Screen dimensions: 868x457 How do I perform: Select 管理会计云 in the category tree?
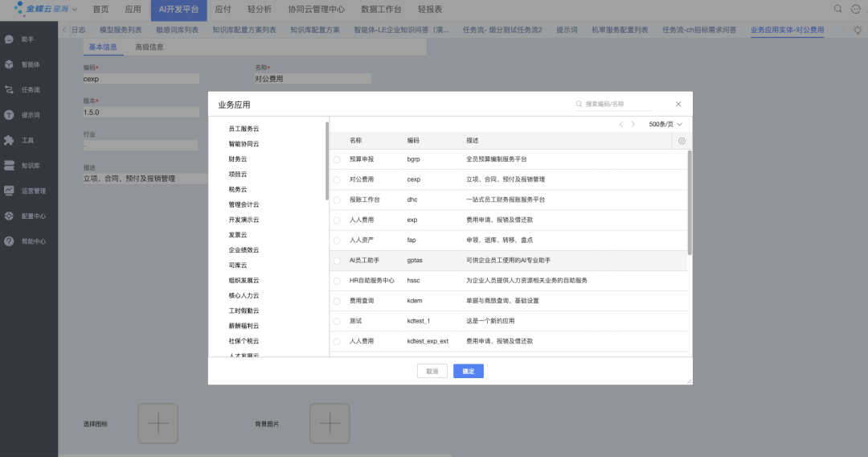244,205
